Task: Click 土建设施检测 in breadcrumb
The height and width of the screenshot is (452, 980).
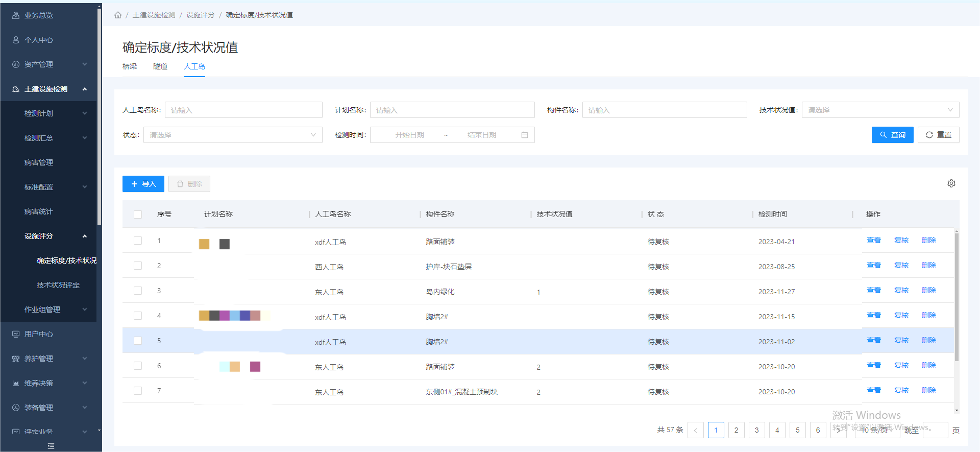Action: [154, 15]
